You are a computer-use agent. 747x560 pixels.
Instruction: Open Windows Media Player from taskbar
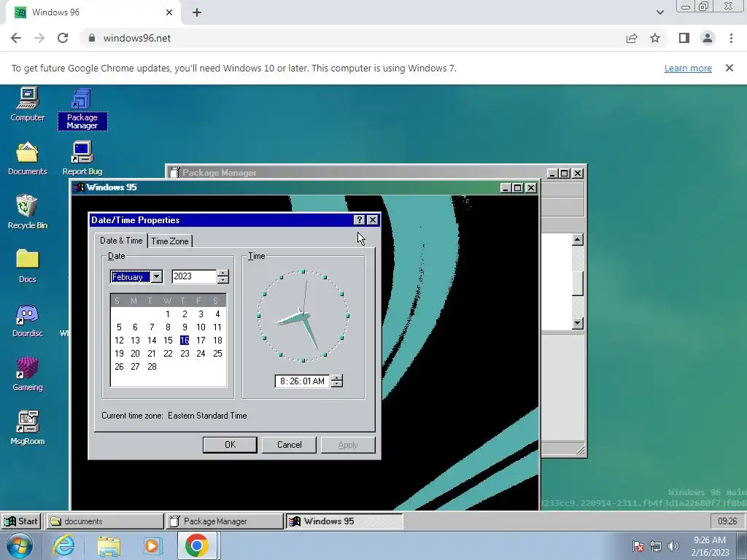pyautogui.click(x=152, y=545)
